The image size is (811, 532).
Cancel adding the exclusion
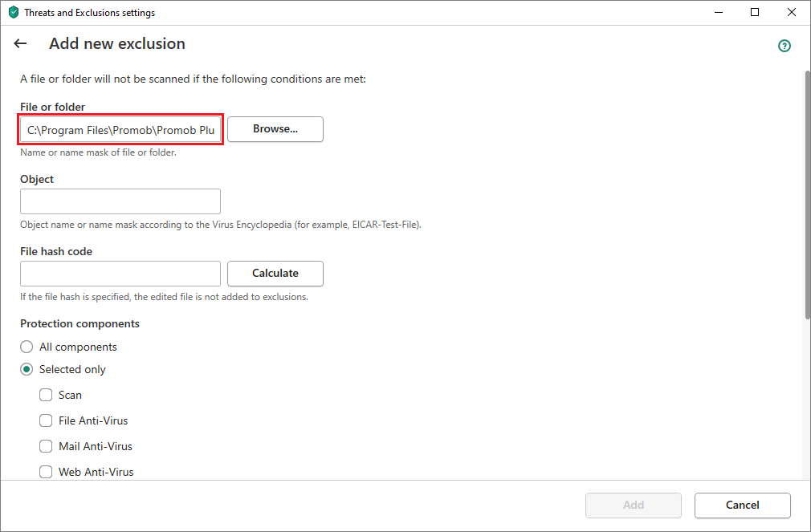[x=742, y=505]
